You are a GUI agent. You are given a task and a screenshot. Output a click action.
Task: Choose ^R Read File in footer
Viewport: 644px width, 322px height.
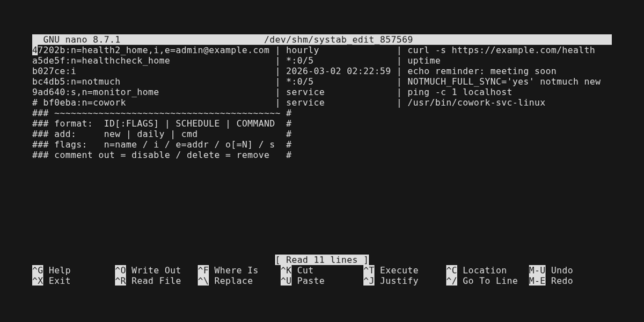(148, 281)
